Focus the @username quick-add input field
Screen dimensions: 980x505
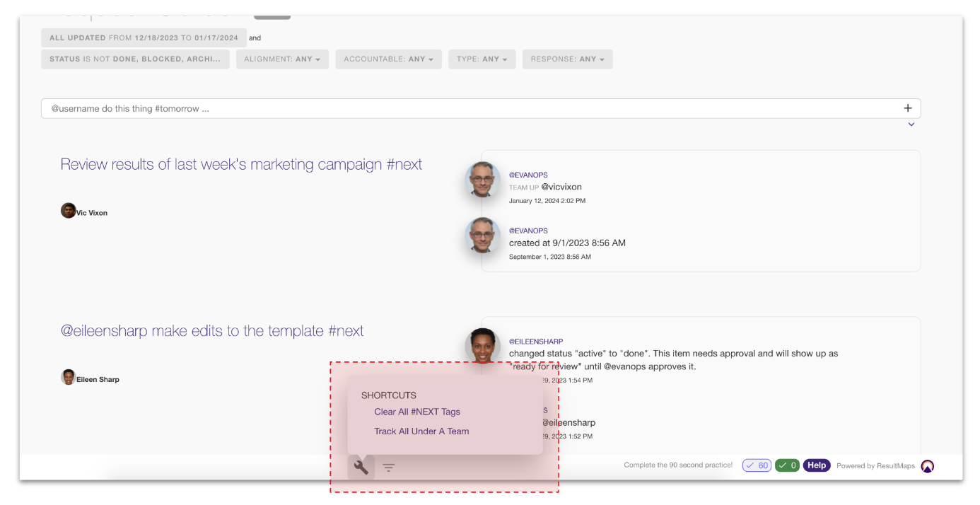pyautogui.click(x=467, y=109)
